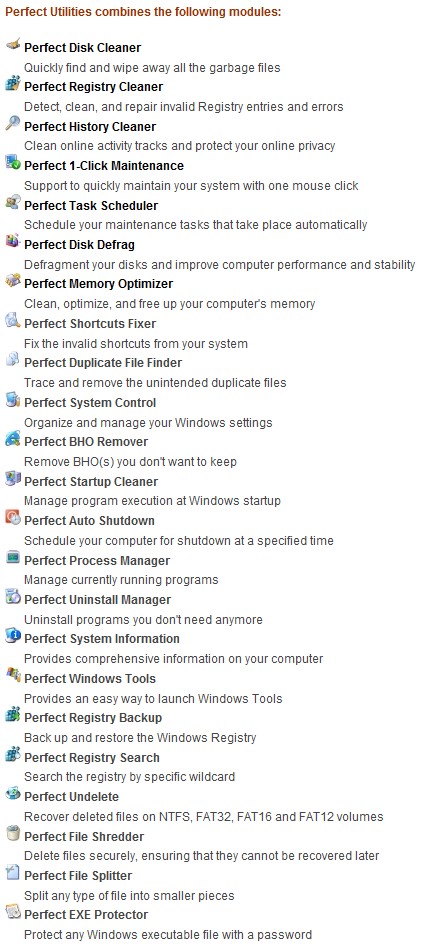
Task: Click the Perfect BHO Remover icon
Action: pos(13,438)
